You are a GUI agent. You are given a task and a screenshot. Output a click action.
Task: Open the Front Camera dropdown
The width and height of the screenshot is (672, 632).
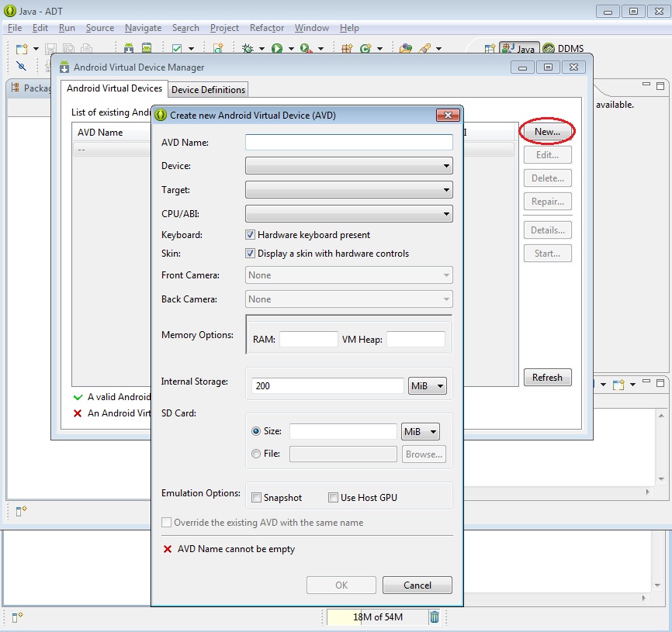[349, 275]
